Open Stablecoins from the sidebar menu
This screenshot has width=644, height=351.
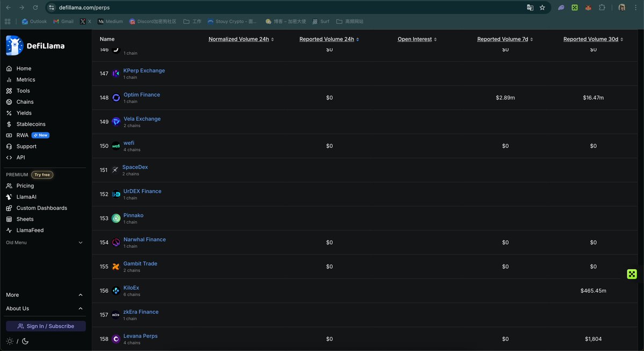pos(31,124)
